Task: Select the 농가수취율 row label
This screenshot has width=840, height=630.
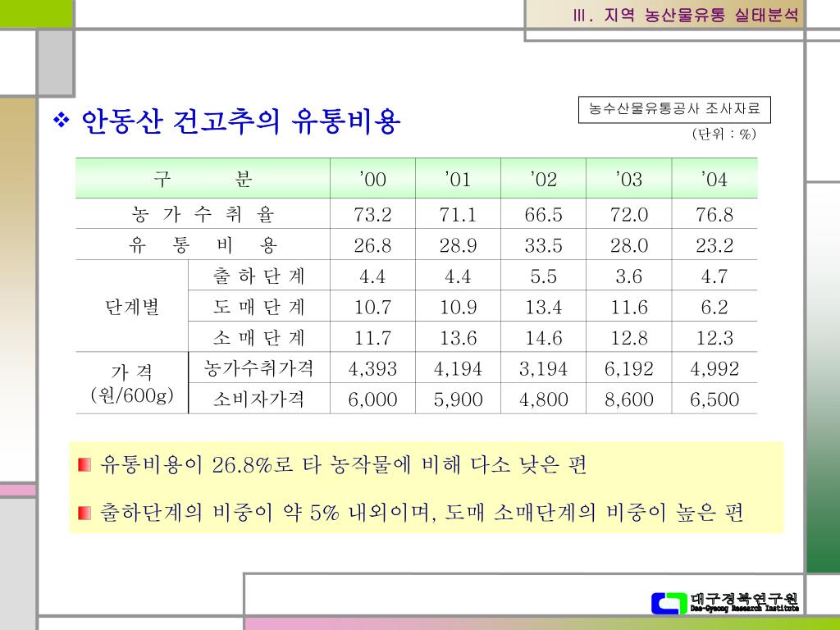Action: [203, 214]
